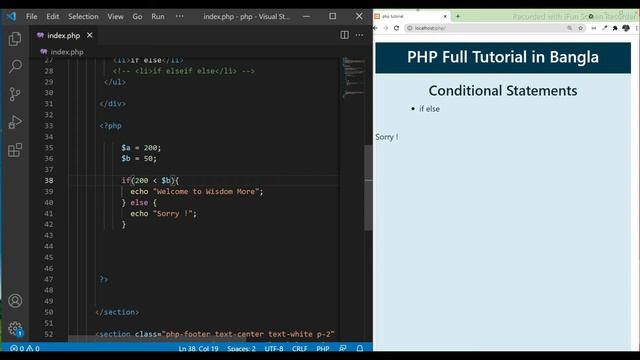Open the Search view in activity bar
640x360 pixels.
click(x=15, y=66)
